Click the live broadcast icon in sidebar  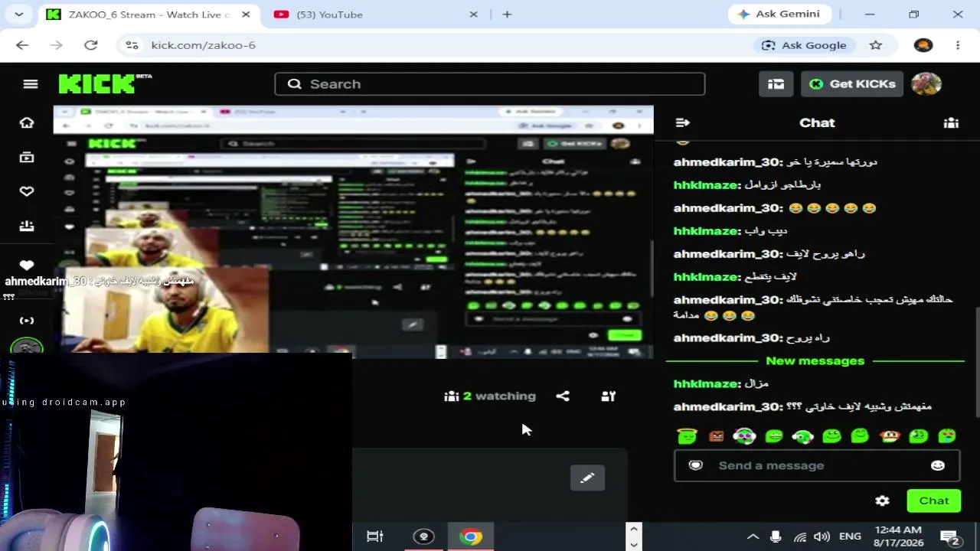point(27,321)
